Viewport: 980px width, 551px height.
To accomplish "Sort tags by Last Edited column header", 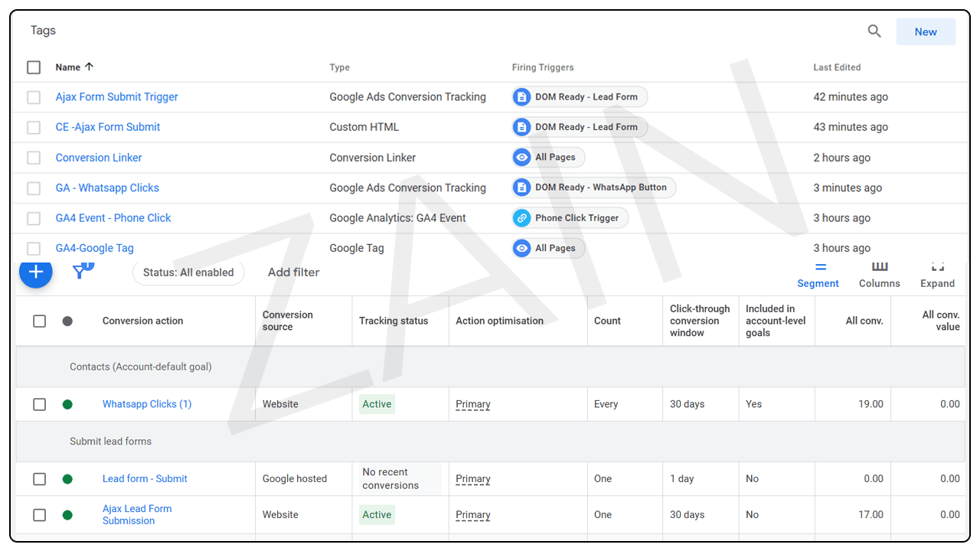I will click(x=837, y=67).
